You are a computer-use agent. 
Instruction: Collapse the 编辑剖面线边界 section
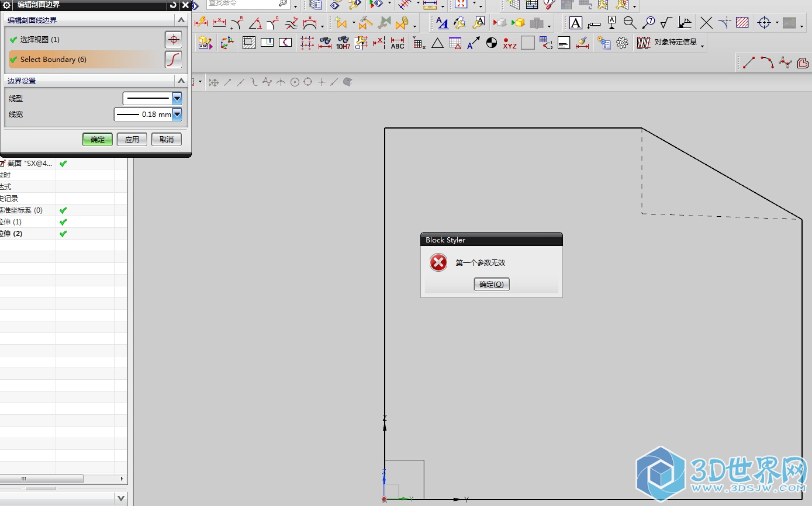coord(181,20)
